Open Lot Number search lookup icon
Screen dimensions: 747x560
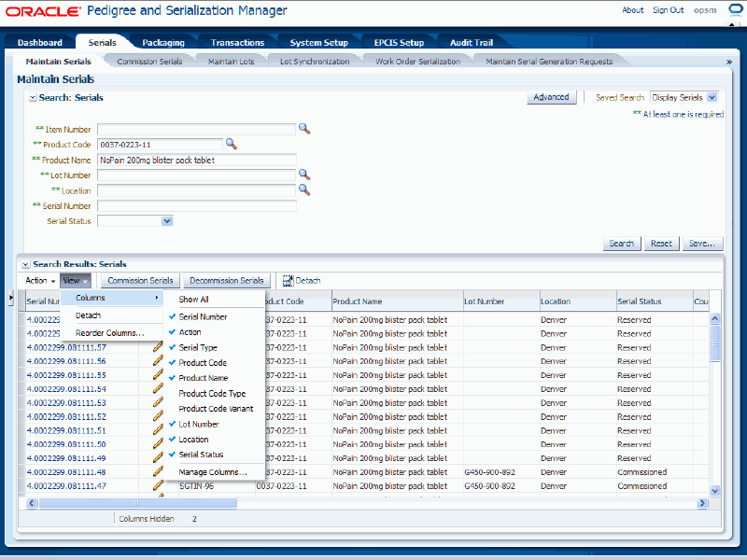click(x=304, y=175)
